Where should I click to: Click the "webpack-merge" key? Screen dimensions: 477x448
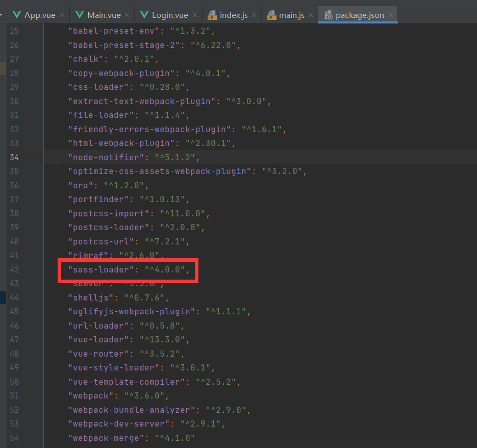(106, 438)
